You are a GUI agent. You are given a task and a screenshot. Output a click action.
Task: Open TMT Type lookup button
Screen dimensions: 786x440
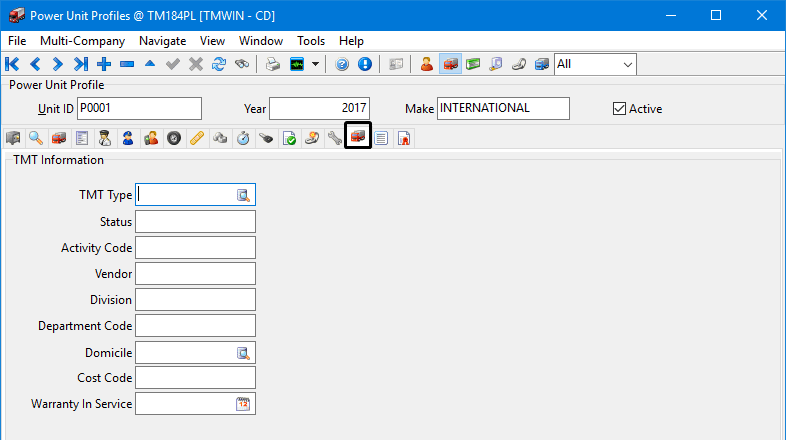click(x=243, y=195)
